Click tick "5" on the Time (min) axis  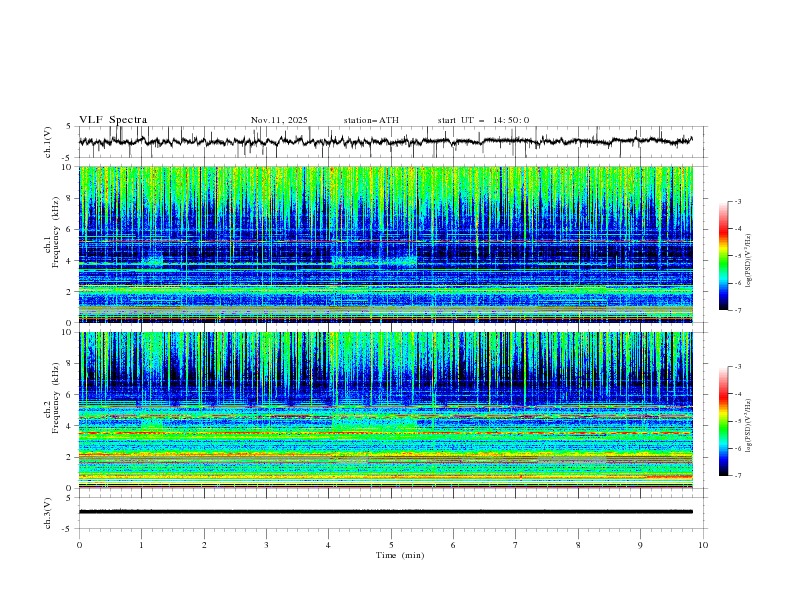391,545
